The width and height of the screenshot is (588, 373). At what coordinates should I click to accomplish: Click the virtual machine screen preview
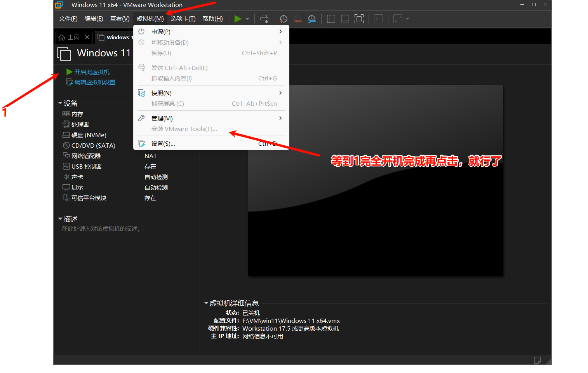click(x=376, y=181)
